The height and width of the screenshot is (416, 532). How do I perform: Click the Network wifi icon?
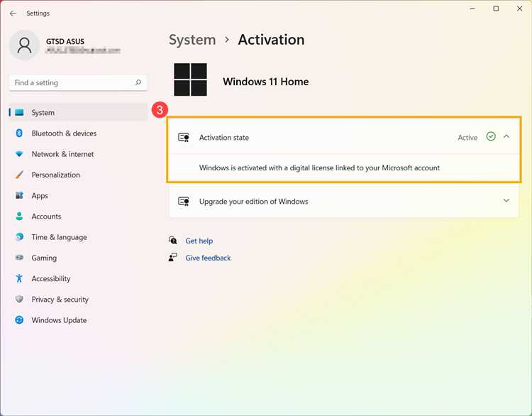[x=19, y=154]
